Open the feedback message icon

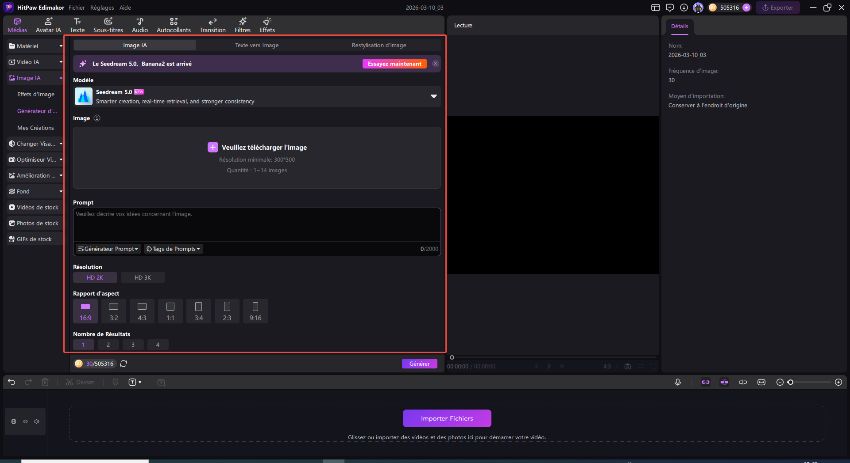tap(670, 8)
